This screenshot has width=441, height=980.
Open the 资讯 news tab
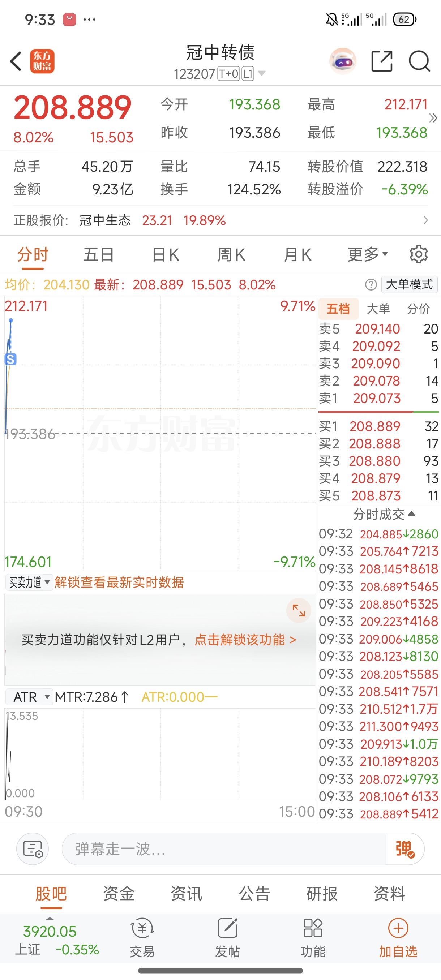click(x=187, y=893)
